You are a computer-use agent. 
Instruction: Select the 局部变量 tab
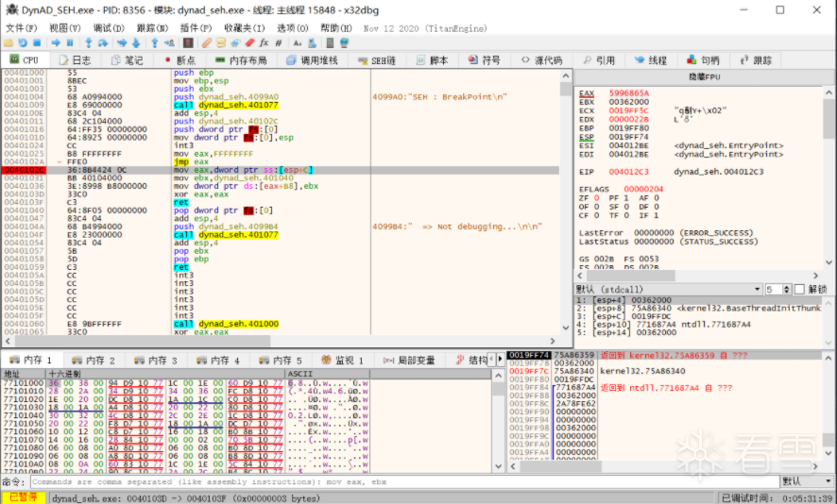409,360
